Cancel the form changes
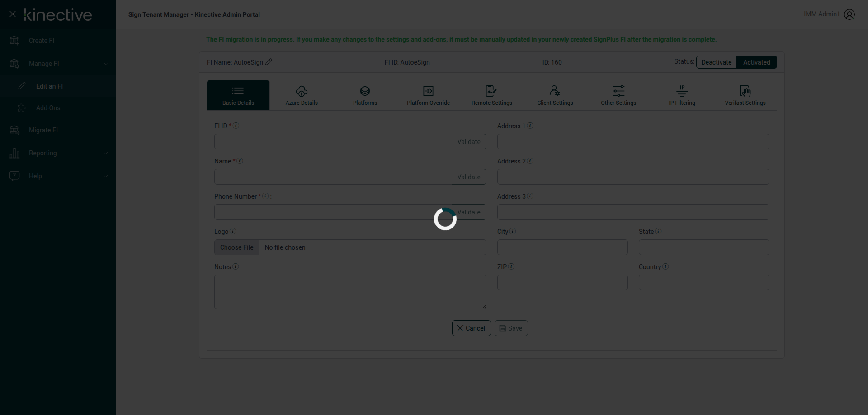 471,328
